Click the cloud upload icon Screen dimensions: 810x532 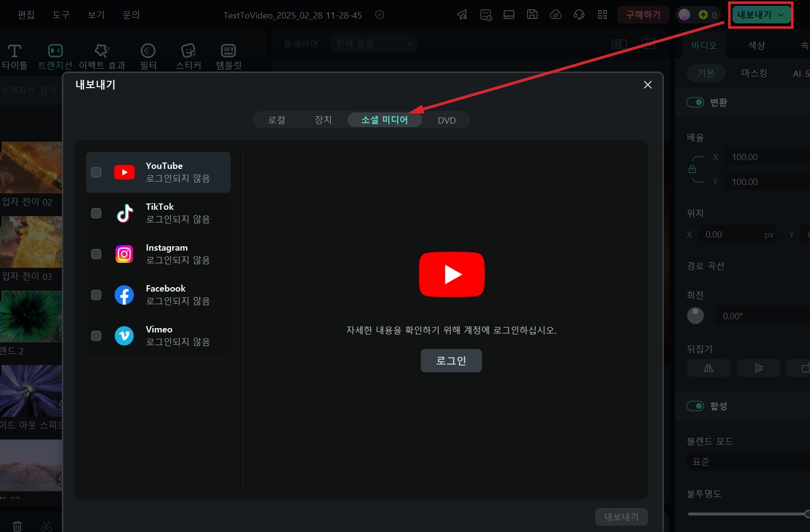click(x=556, y=15)
